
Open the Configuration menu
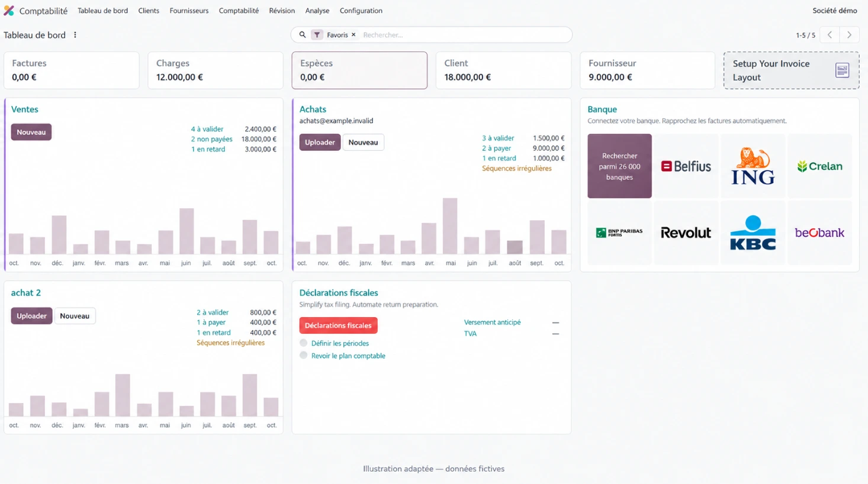click(x=361, y=11)
